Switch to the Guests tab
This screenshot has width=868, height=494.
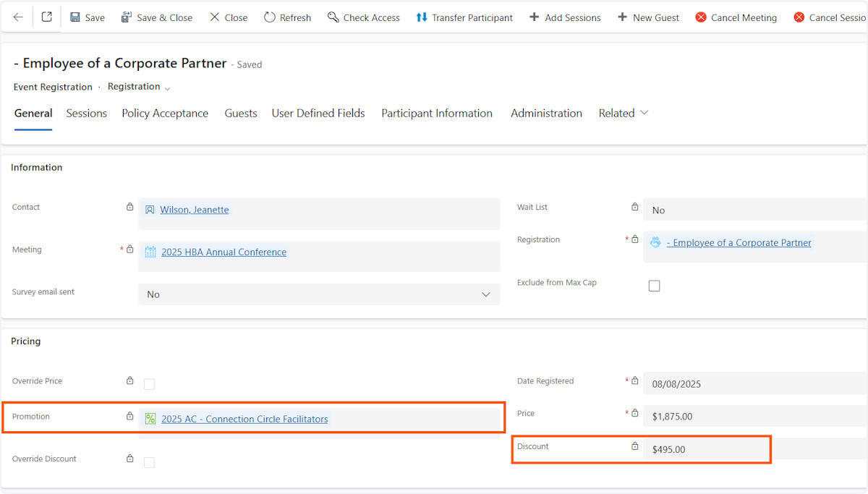(241, 113)
